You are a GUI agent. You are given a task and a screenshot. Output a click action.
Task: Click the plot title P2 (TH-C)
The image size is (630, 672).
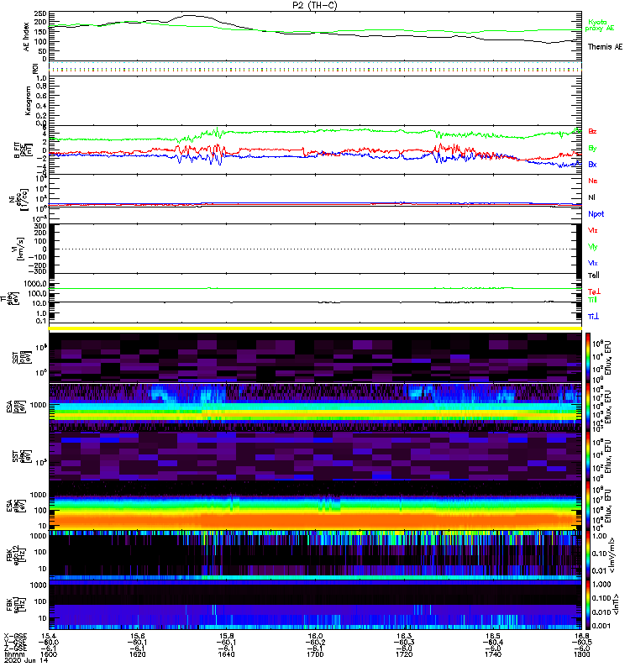coord(314,5)
